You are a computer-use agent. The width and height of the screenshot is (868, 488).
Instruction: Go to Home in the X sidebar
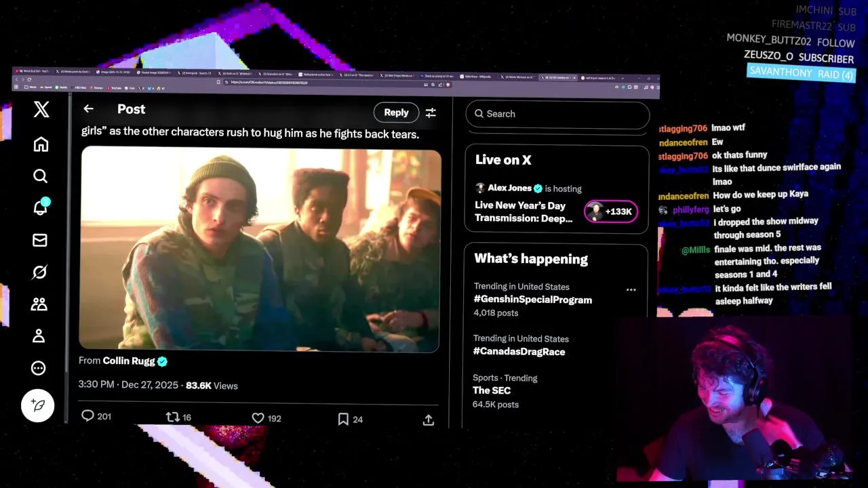point(41,144)
